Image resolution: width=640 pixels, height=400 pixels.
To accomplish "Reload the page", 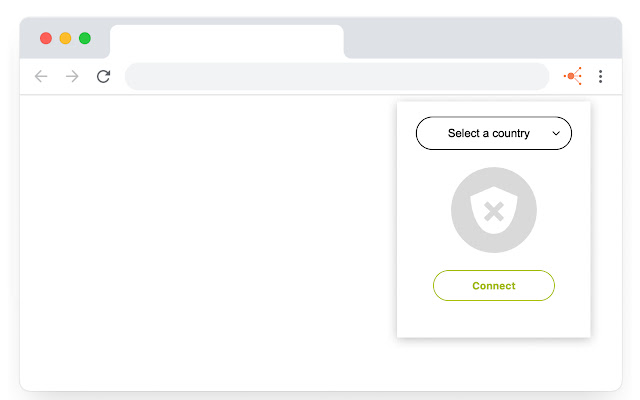I will 103,76.
